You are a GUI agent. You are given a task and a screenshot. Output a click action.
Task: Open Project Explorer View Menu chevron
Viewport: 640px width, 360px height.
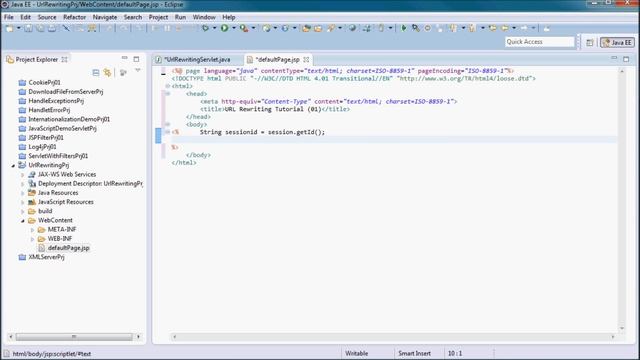138,71
